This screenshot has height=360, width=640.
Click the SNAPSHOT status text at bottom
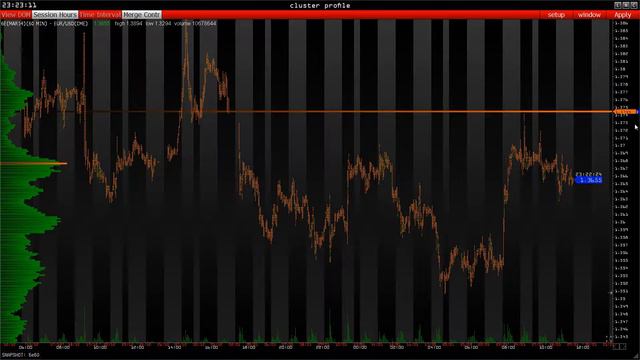point(20,355)
